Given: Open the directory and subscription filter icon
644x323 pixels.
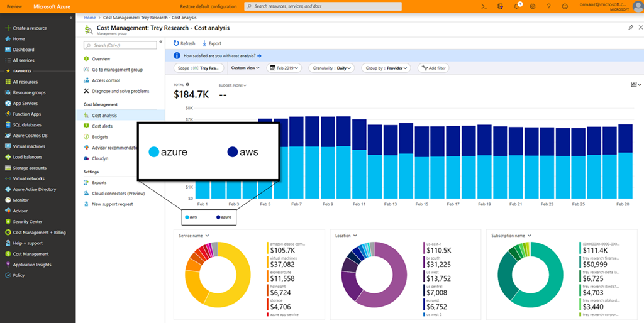Looking at the screenshot, I should coord(501,6).
